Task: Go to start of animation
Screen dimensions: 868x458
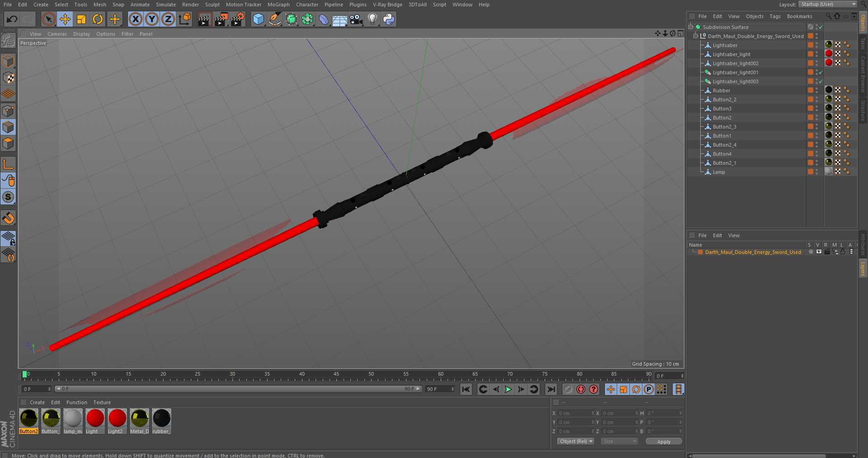Action: coord(466,389)
